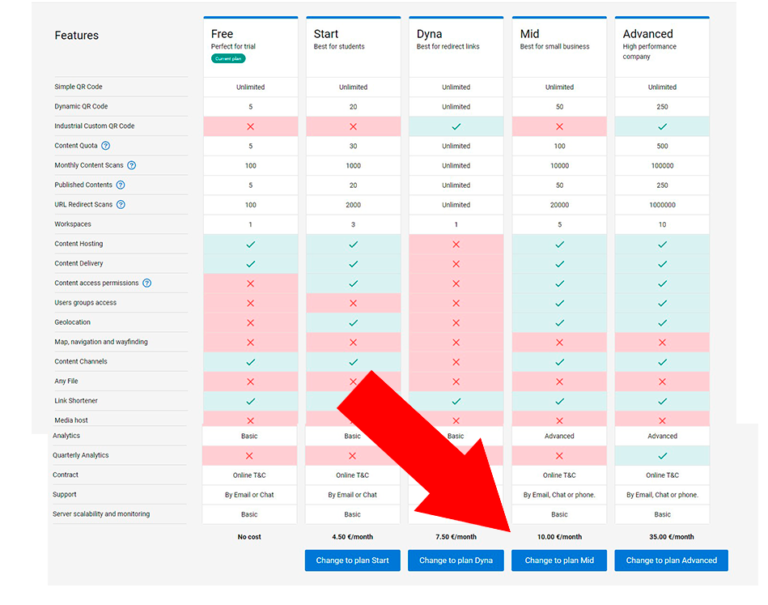Click Best for redirect links subtitle
This screenshot has width=768, height=605.
click(448, 47)
